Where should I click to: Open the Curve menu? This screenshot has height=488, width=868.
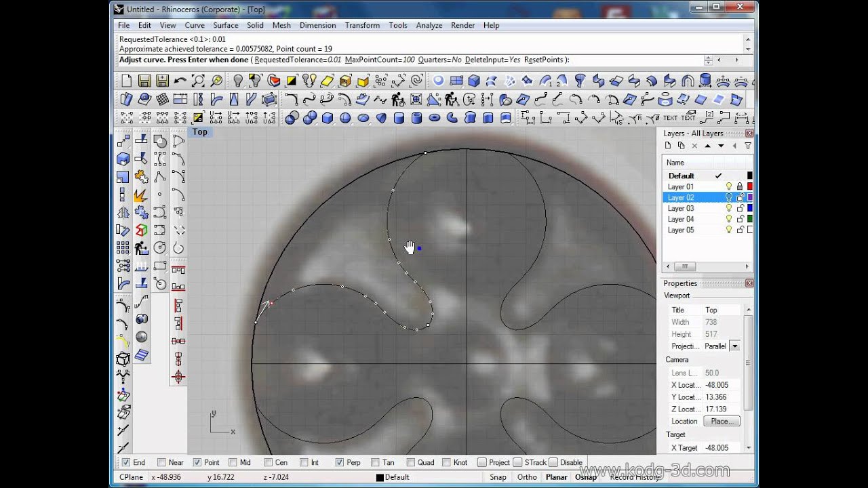tap(195, 25)
